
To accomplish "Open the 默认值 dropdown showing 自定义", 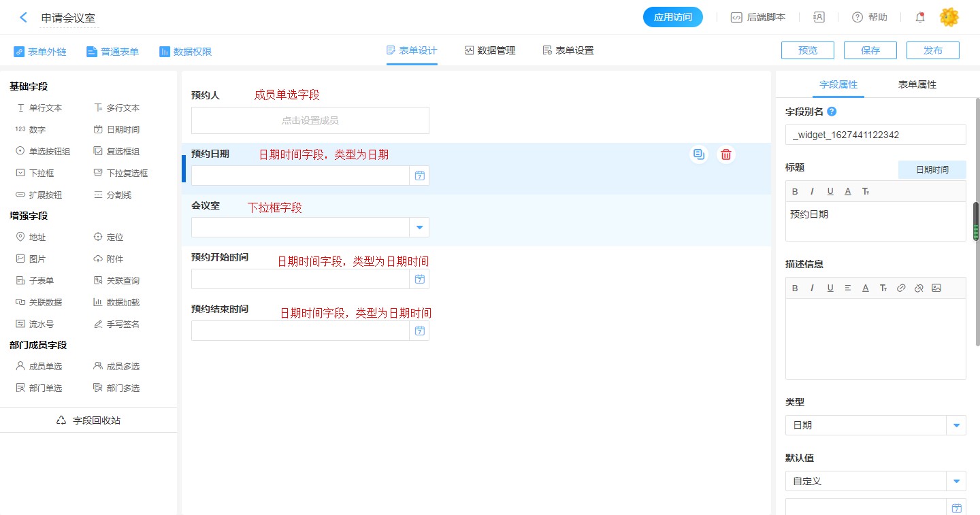I will tap(956, 481).
